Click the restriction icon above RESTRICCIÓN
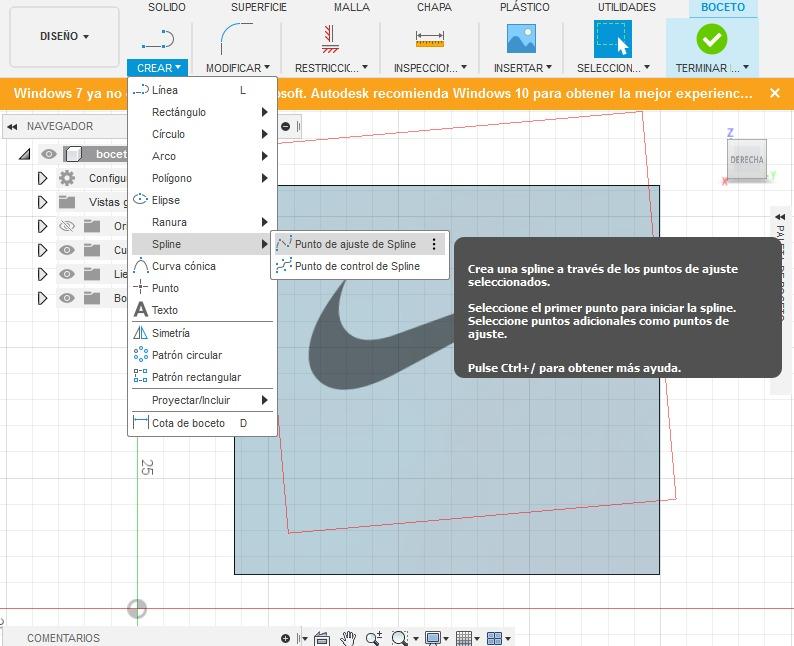Viewport: 794px width, 646px height. (330, 39)
